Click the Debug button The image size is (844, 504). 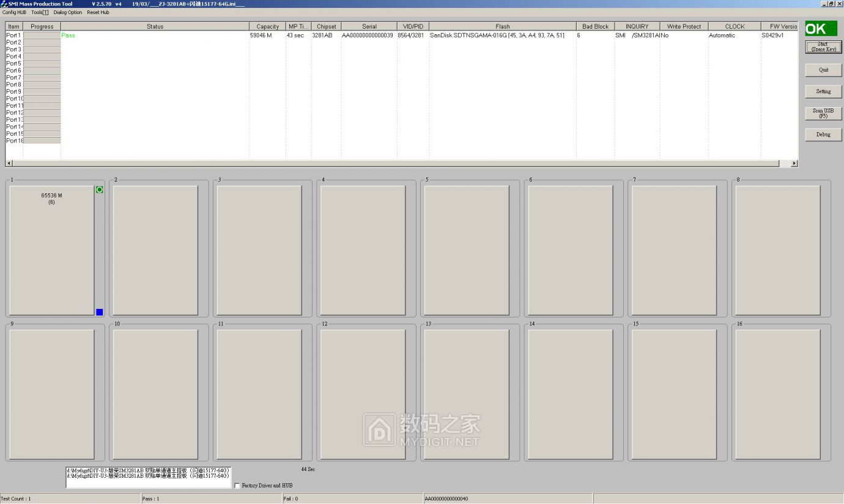[823, 135]
